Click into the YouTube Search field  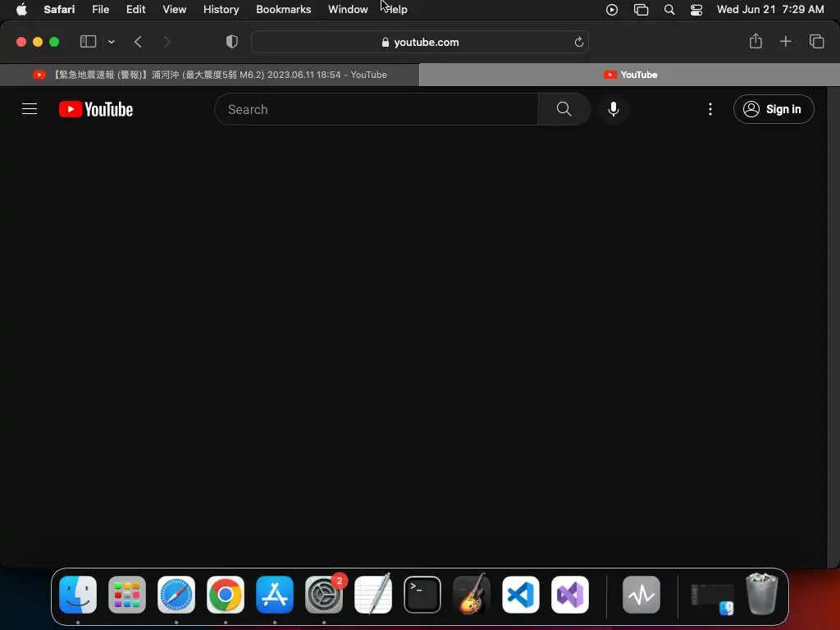(376, 109)
